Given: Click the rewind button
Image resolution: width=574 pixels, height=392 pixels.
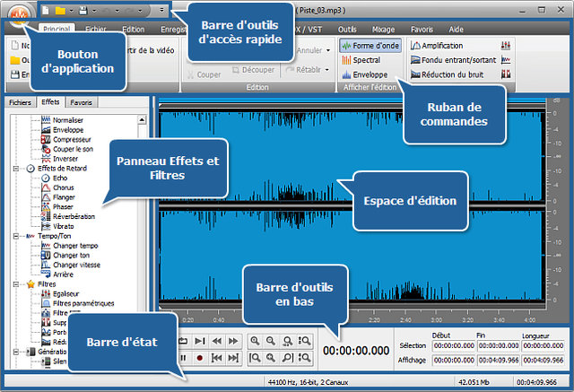Looking at the screenshot, I should (217, 341).
